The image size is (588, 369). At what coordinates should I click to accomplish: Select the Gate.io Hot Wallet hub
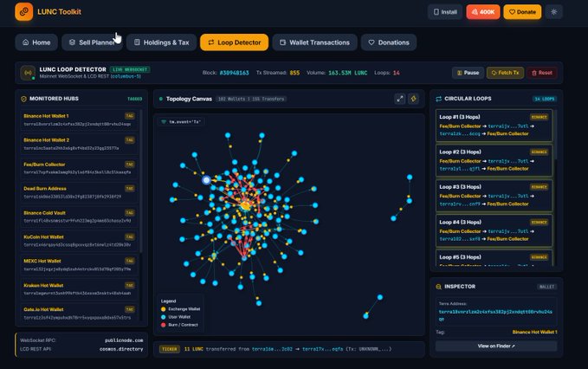79,313
